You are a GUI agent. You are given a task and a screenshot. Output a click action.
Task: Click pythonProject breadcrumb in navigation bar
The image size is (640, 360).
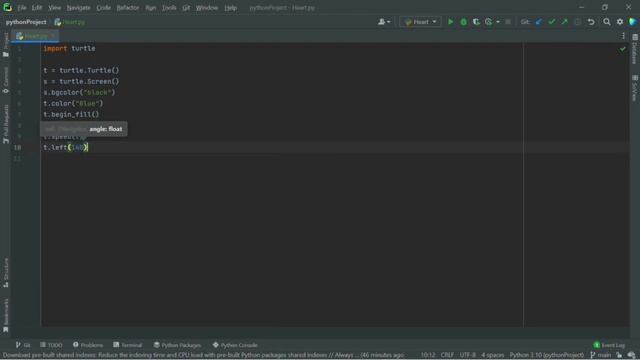(x=26, y=22)
